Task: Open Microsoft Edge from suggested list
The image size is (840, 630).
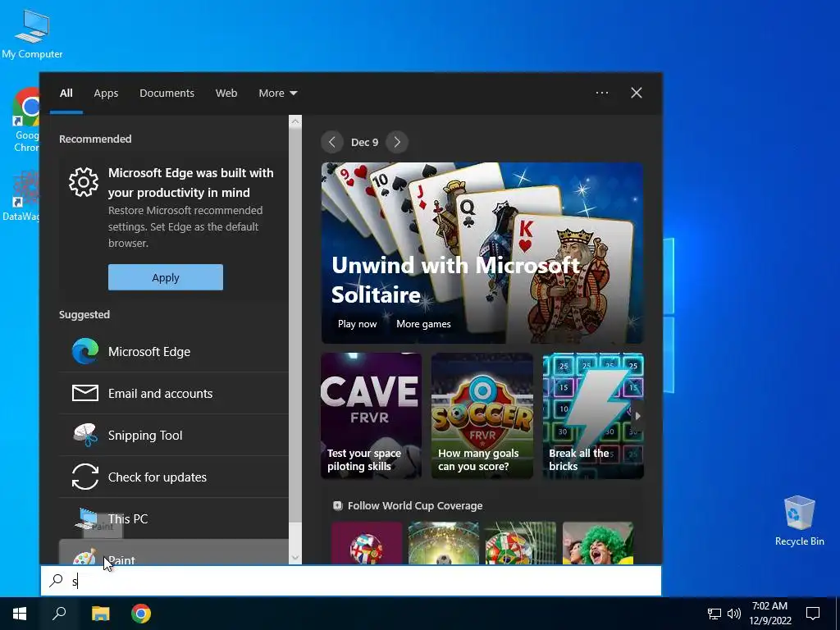Action: pos(174,351)
